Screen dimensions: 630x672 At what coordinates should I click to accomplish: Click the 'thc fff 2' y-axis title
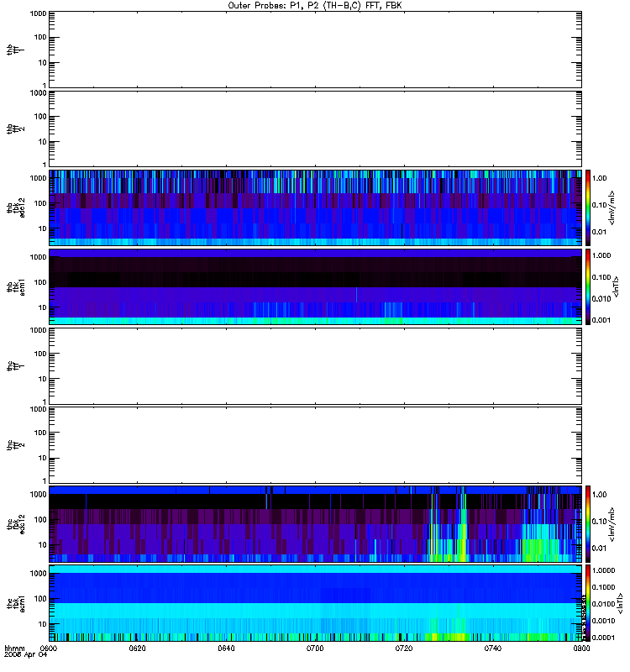point(16,445)
